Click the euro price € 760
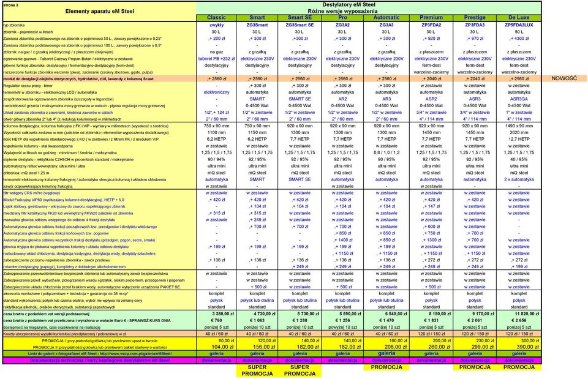This screenshot has height=379, width=588. pos(216,320)
